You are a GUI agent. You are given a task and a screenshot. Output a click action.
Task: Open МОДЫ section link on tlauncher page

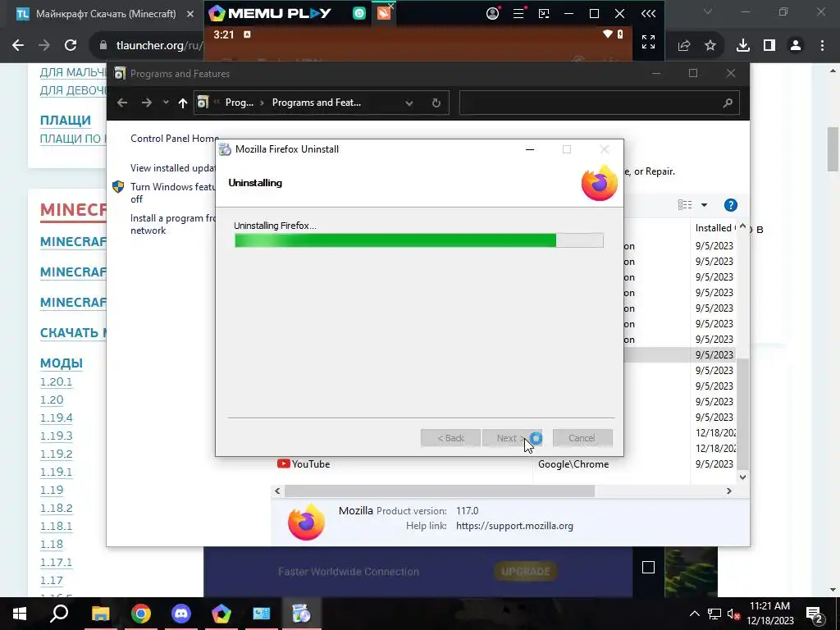coord(61,363)
